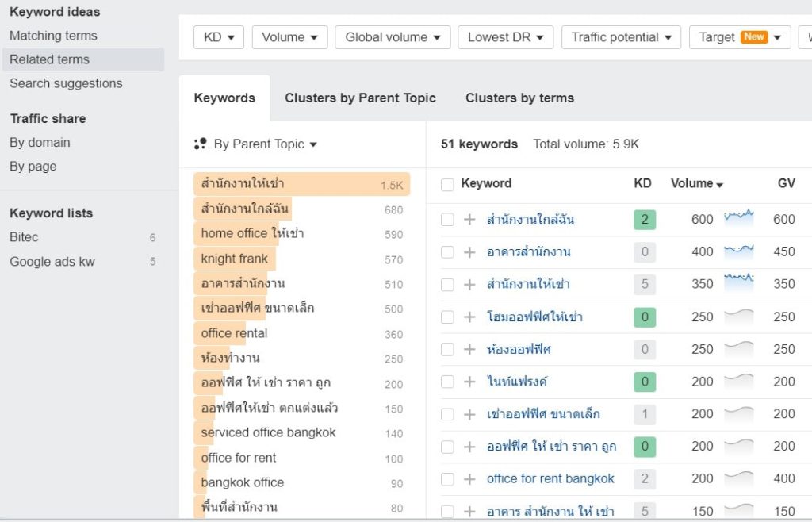This screenshot has height=522, width=812.
Task: Switch to the Keywords tab
Action: (x=224, y=98)
